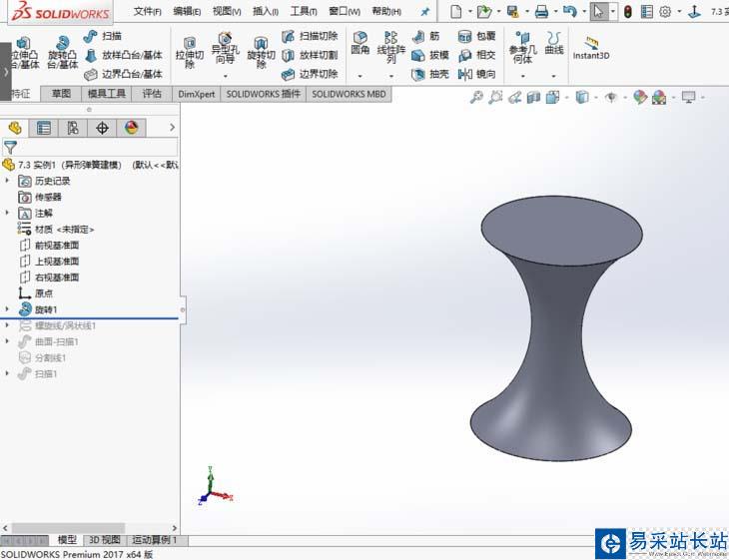Click the Save icon
Image resolution: width=729 pixels, height=560 pixels.
click(x=513, y=11)
